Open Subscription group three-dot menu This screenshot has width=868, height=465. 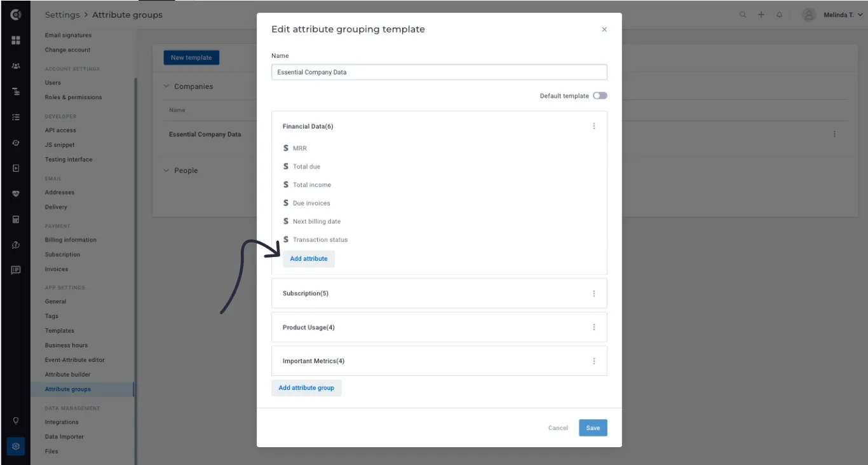pyautogui.click(x=594, y=293)
